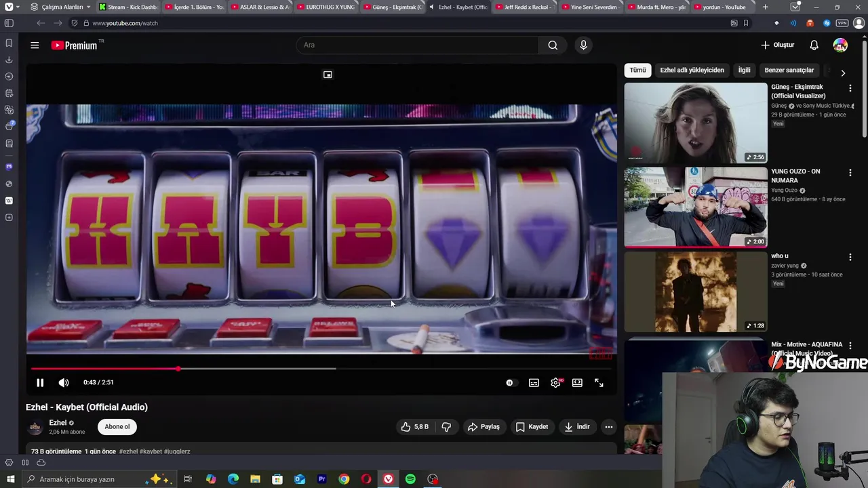Screen dimensions: 868x488
Task: Switch to EUROTHUG X YUNG browser tab
Action: [x=325, y=7]
